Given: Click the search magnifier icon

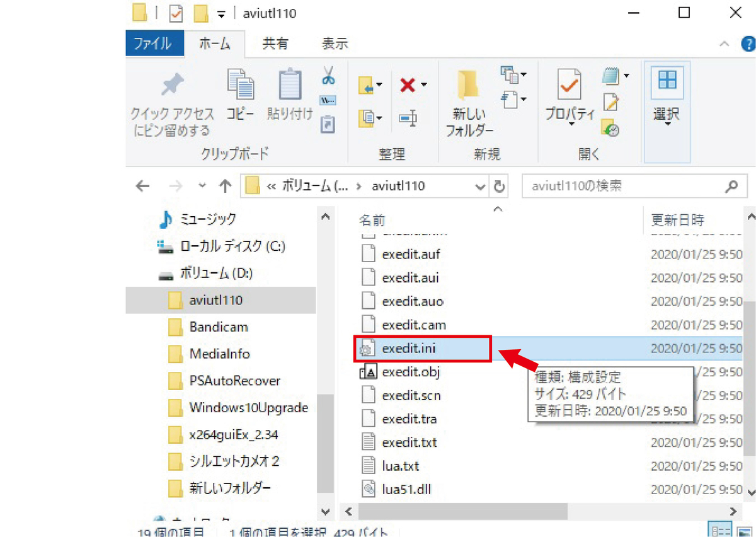Looking at the screenshot, I should pos(731,187).
